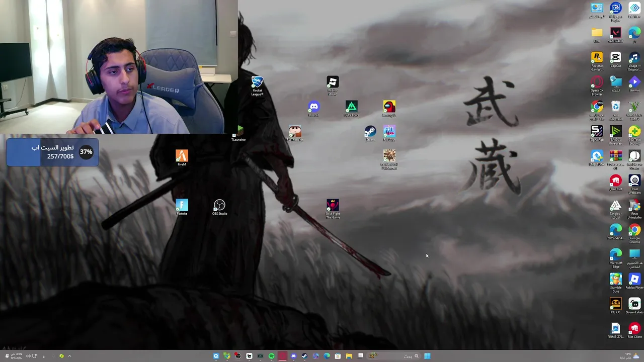Image resolution: width=644 pixels, height=362 pixels.
Task: Select the TLauncher desktop icon
Action: coord(238,134)
